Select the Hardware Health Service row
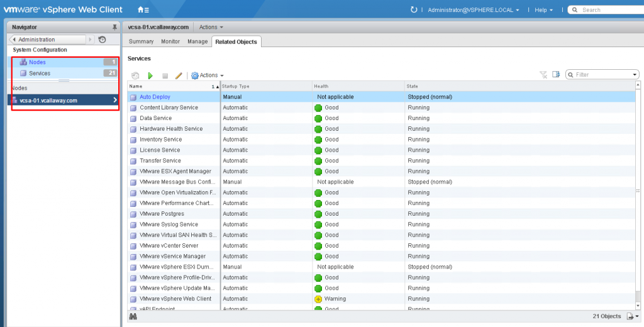 (381, 129)
